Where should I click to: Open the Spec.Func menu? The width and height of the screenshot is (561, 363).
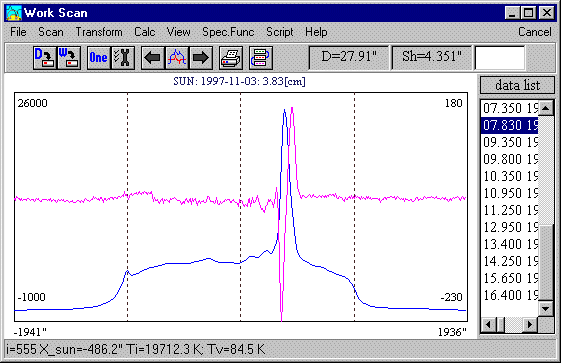(228, 32)
